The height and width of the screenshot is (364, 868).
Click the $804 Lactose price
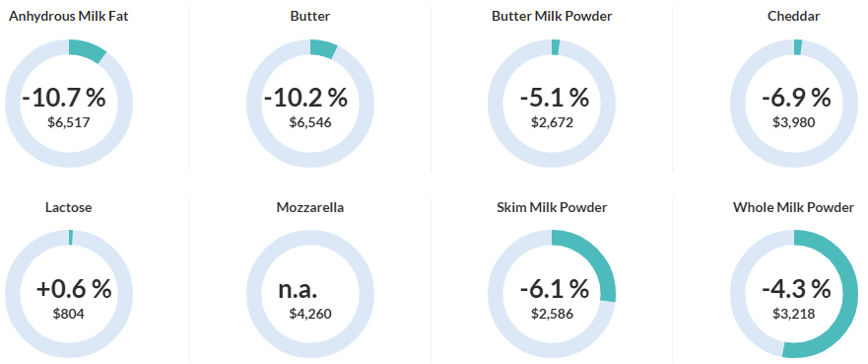69,314
